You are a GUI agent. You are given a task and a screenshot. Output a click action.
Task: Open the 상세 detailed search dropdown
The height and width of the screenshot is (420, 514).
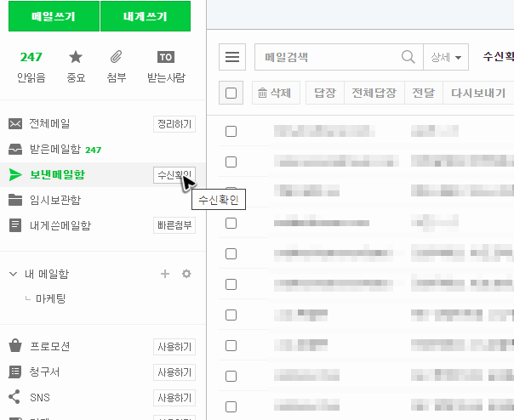[x=446, y=57]
